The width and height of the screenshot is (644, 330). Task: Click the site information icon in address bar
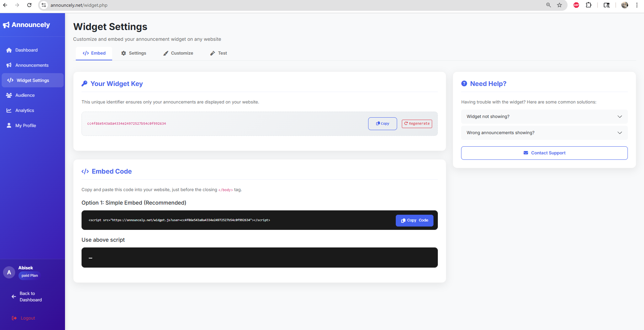pyautogui.click(x=44, y=5)
